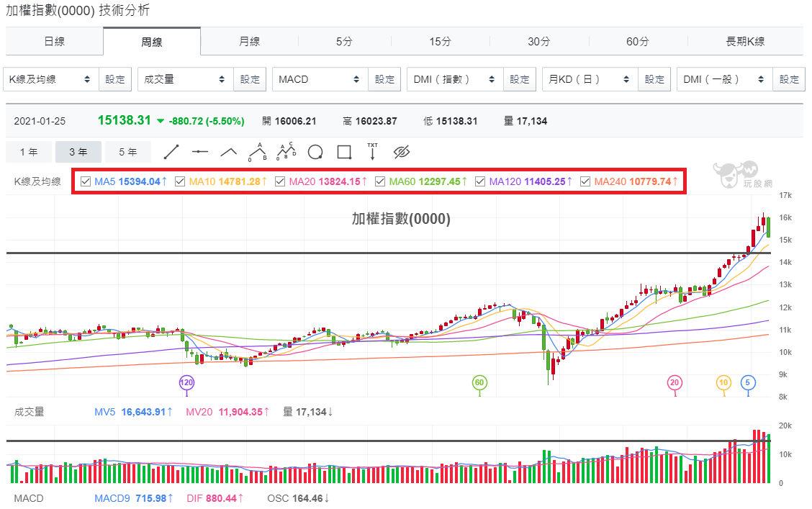Switch to the 月線 tab
The image size is (812, 509).
[249, 42]
